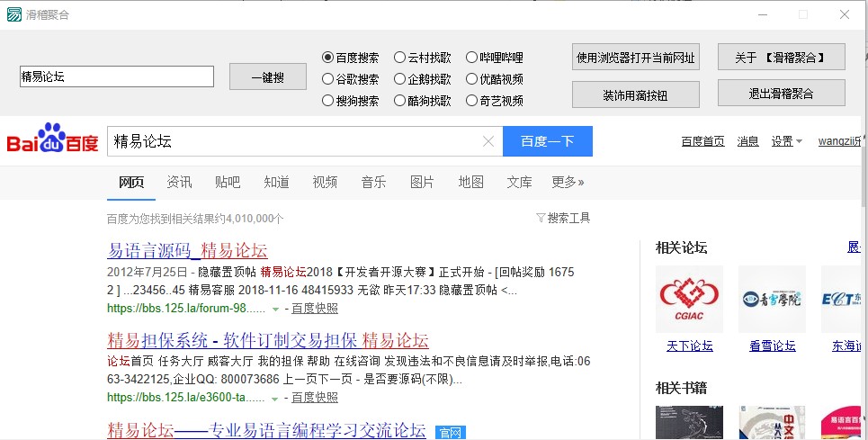Switch to the 网页 tab
Image resolution: width=868 pixels, height=440 pixels.
131,182
